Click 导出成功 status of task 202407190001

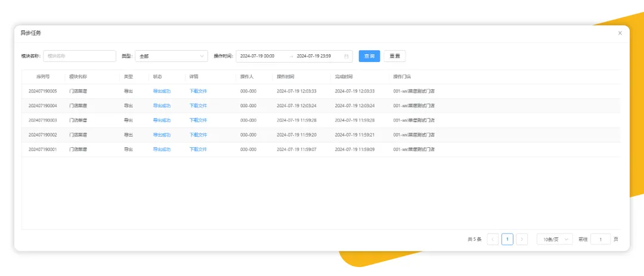(162, 150)
